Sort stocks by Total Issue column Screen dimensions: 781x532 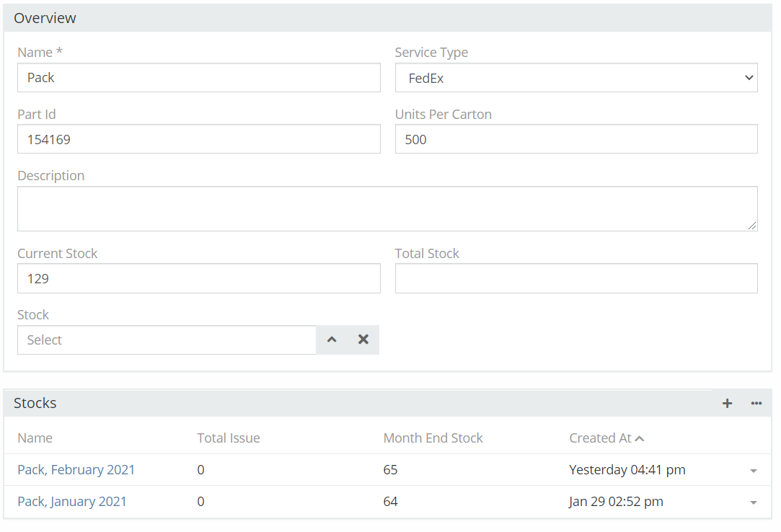pos(228,438)
